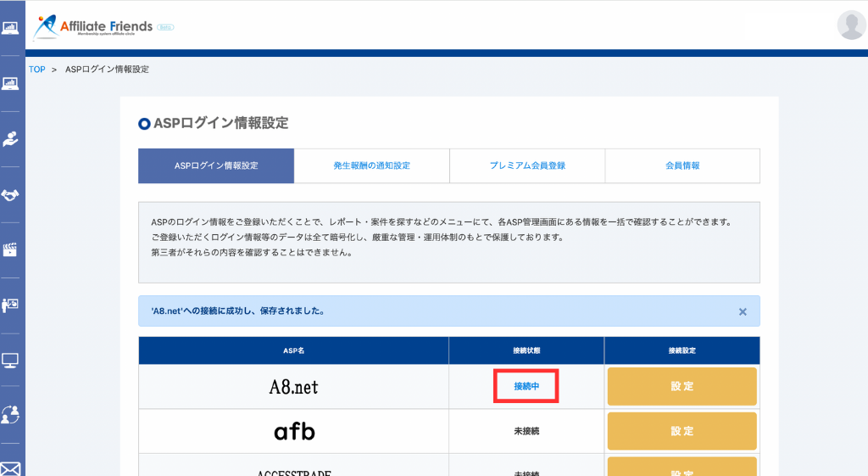Open the people exchange sidebar icon

click(10, 415)
